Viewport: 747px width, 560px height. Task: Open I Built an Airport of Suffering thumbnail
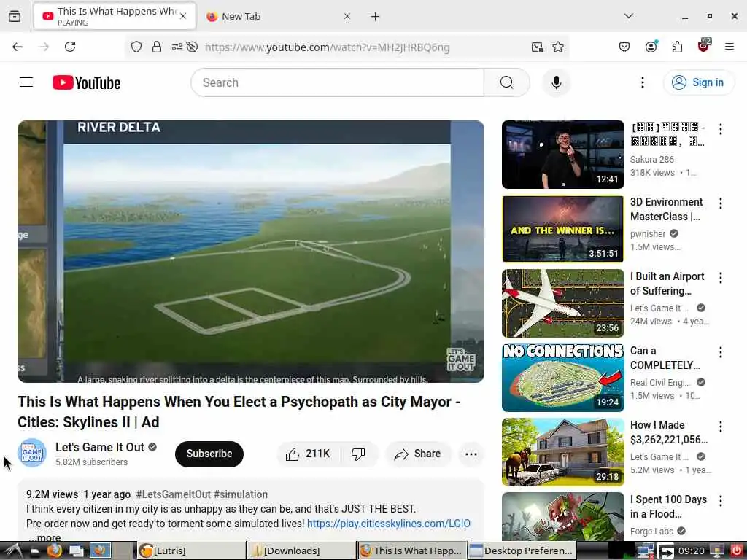point(562,303)
